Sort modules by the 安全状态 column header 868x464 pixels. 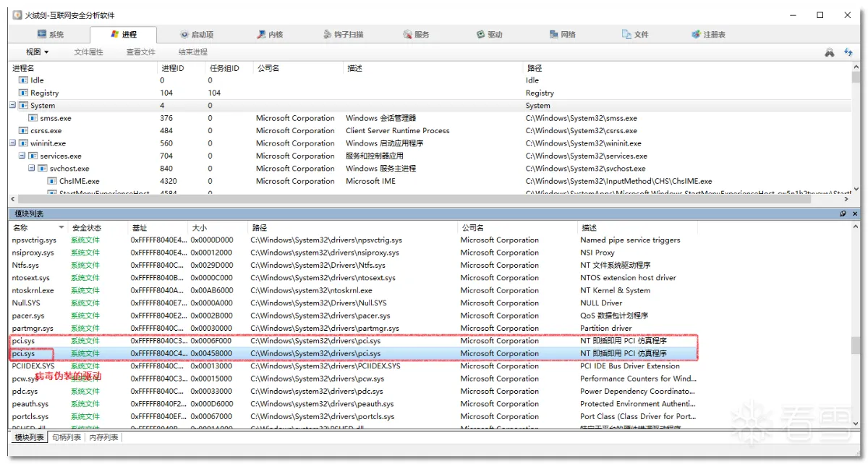click(98, 227)
